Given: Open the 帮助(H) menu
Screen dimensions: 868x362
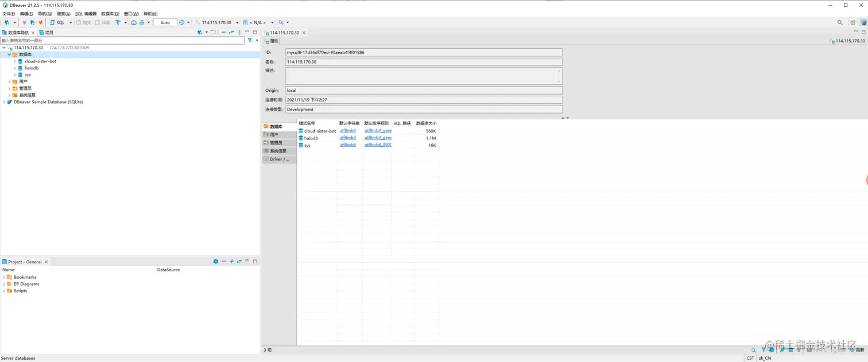Looking at the screenshot, I should point(150,14).
